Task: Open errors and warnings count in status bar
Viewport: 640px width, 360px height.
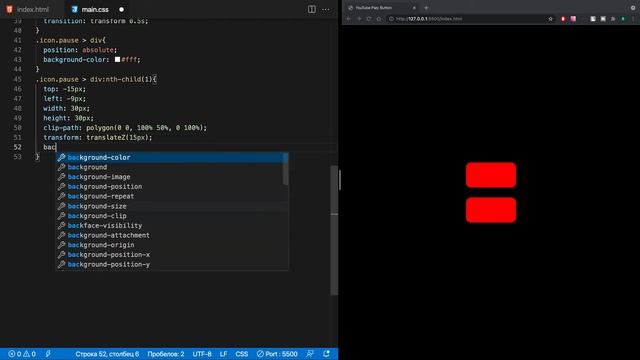Action: 22,354
